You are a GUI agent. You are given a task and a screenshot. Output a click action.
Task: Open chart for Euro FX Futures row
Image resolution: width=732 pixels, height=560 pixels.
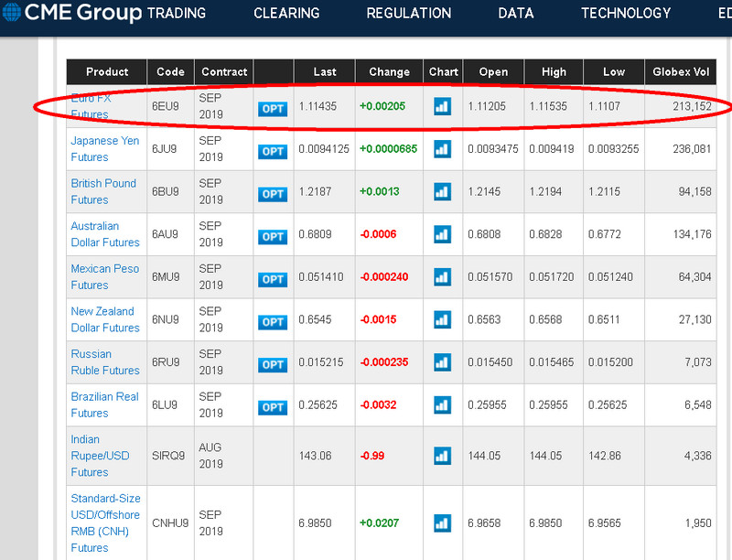(442, 106)
